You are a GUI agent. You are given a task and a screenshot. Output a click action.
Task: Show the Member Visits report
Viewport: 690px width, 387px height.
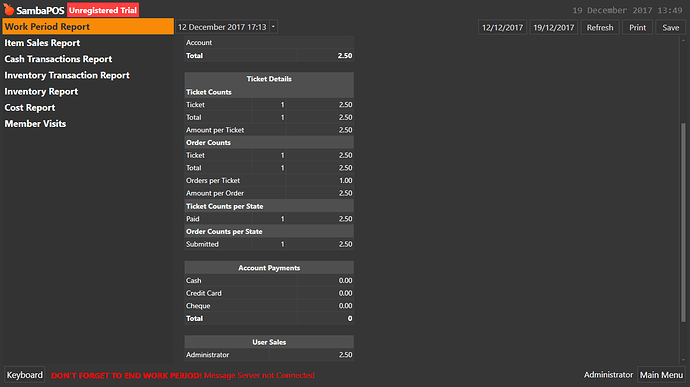[35, 124]
